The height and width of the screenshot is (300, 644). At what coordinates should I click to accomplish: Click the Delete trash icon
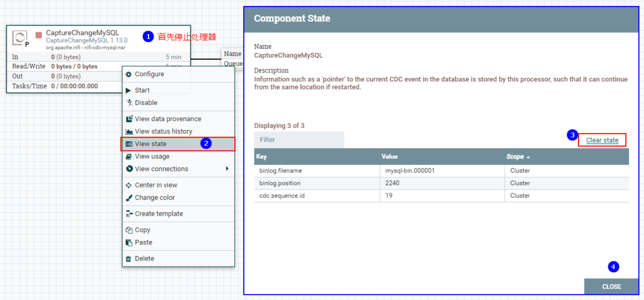coord(128,259)
